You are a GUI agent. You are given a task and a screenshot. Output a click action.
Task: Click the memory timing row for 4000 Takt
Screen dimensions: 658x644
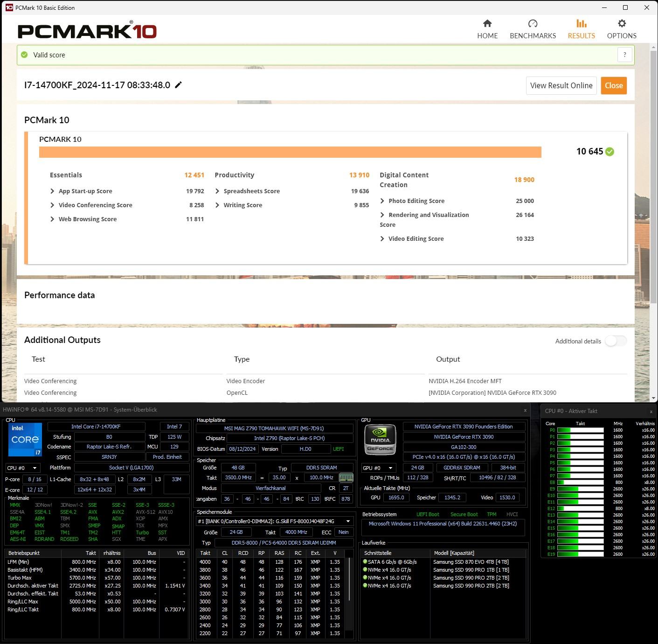270,562
